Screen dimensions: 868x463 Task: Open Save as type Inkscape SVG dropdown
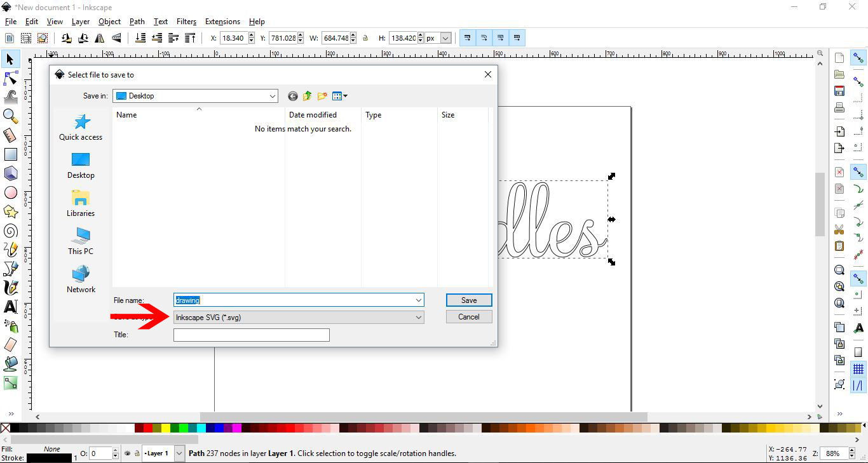tap(299, 317)
